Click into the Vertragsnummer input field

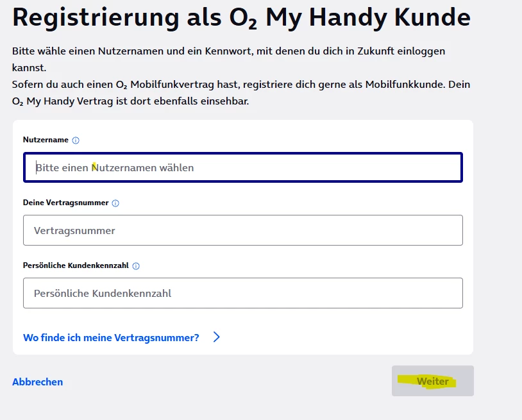[242, 230]
